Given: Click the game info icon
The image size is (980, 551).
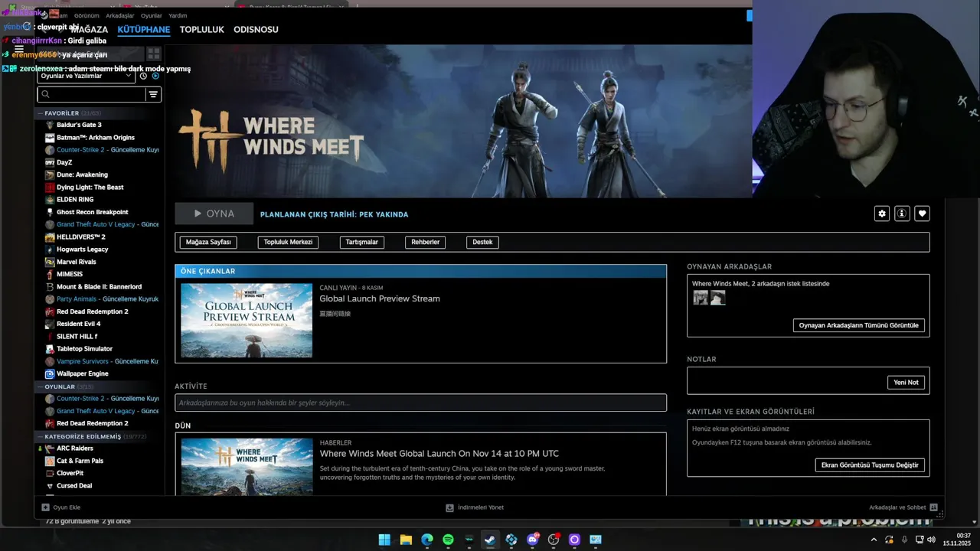Looking at the screenshot, I should click(x=902, y=214).
